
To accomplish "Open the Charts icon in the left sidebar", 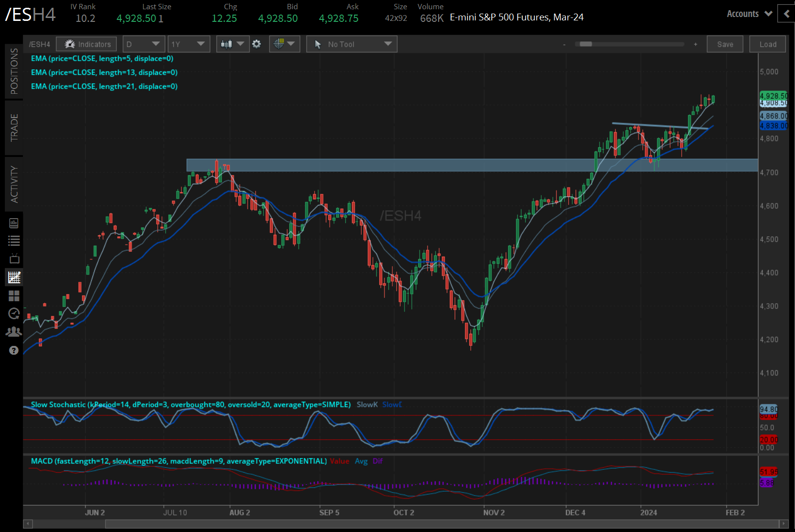I will point(14,277).
